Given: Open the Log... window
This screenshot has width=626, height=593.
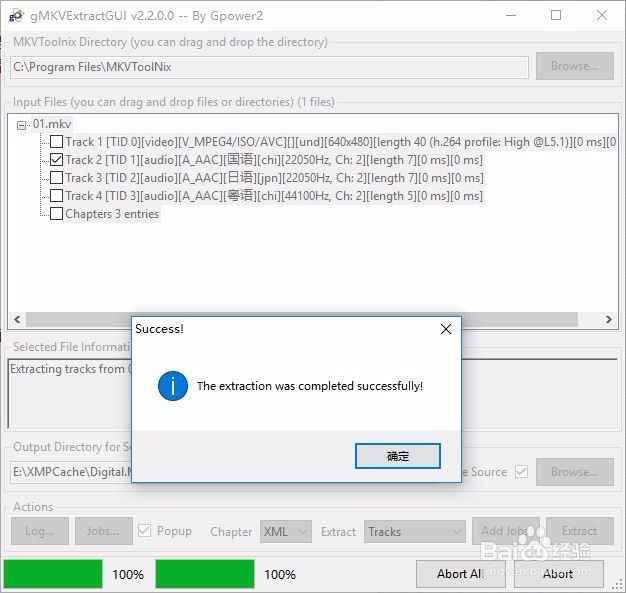Looking at the screenshot, I should click(x=40, y=531).
